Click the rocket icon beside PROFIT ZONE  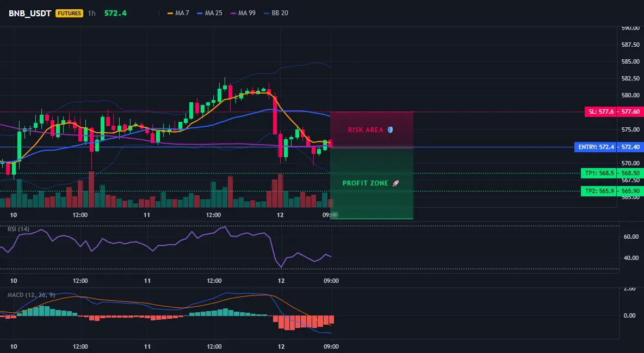coord(396,183)
